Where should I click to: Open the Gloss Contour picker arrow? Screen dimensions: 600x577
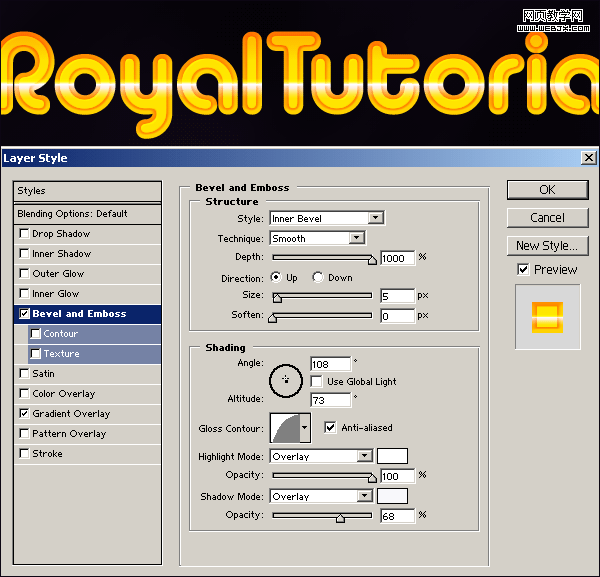(x=305, y=427)
